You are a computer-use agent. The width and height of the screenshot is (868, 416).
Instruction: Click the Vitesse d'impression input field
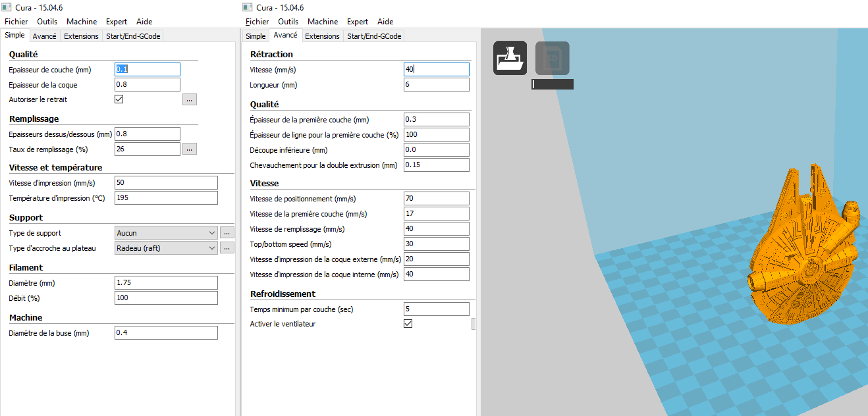coord(166,182)
